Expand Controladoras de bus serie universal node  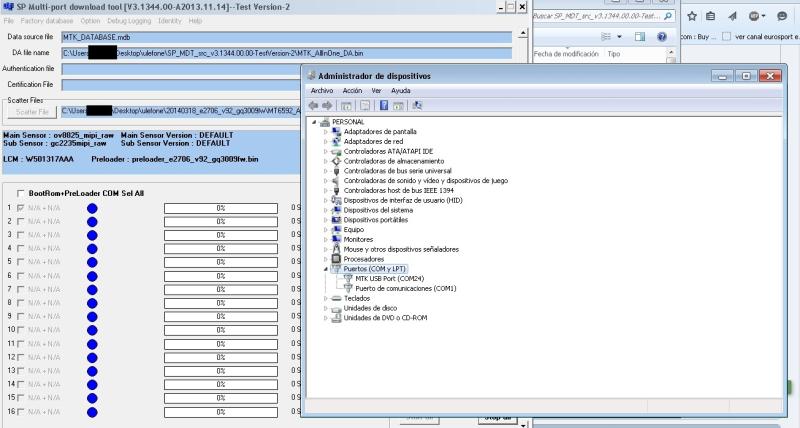point(326,171)
